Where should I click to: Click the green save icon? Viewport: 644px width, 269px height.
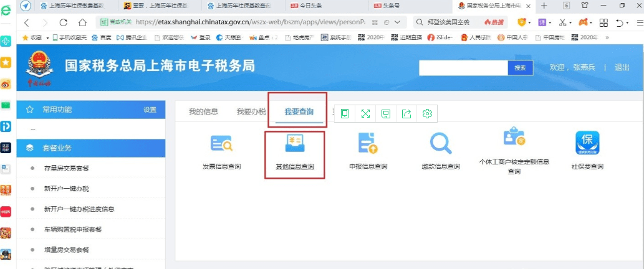point(386,113)
